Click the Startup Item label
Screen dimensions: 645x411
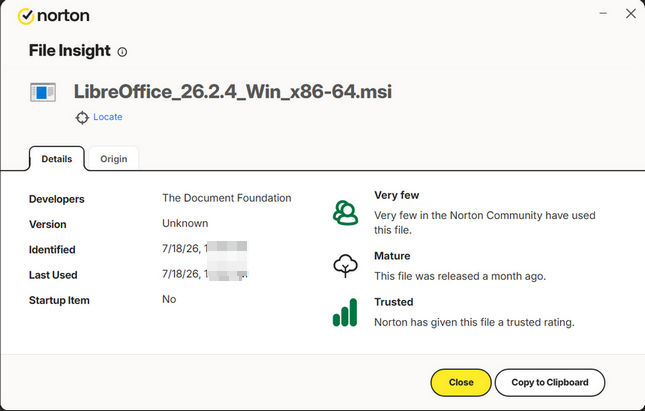pos(59,300)
